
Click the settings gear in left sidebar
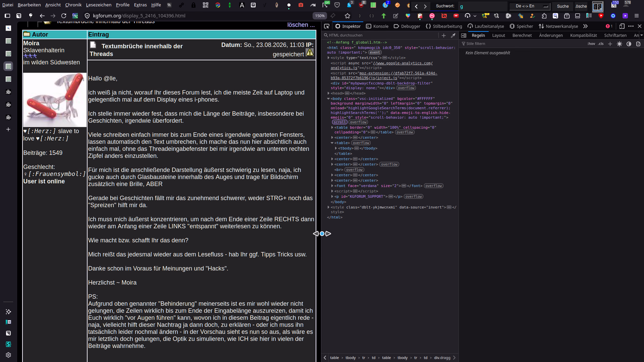pyautogui.click(x=8, y=355)
